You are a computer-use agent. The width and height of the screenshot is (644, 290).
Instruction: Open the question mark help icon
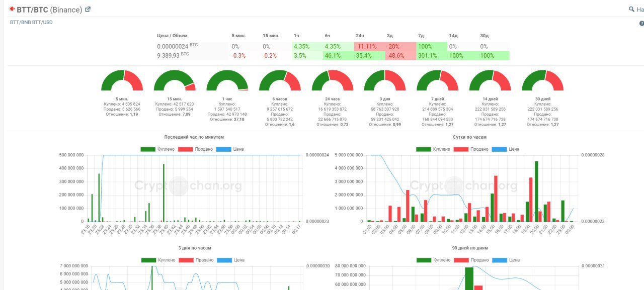coord(641,24)
